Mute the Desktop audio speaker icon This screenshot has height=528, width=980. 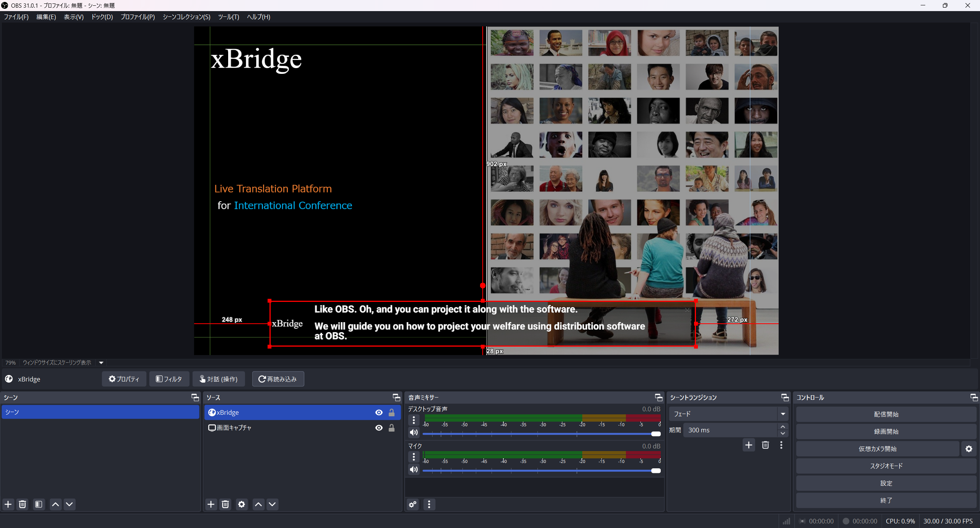(414, 432)
